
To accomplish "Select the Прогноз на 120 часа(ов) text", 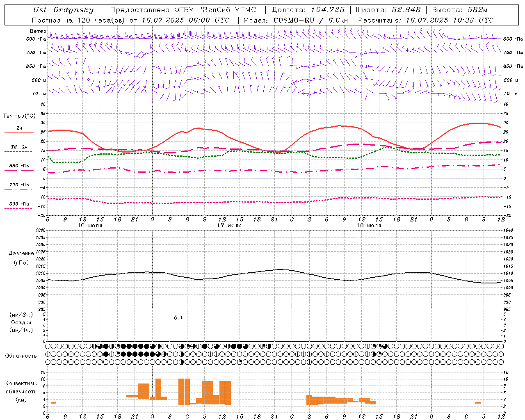I will point(79,20).
